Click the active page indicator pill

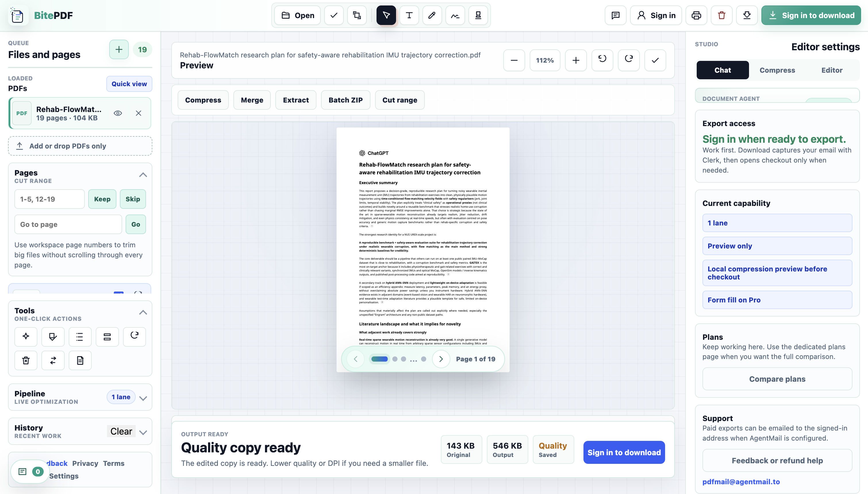click(x=379, y=359)
